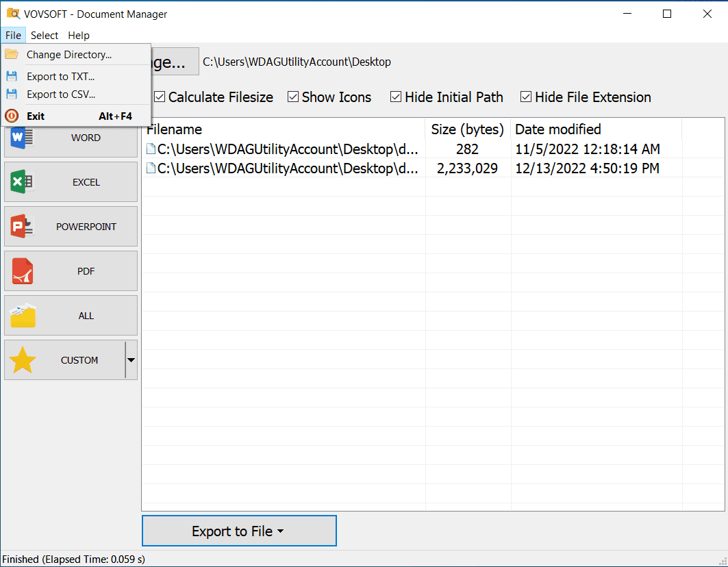Open the Select menu
Viewport: 728px width, 567px height.
45,36
